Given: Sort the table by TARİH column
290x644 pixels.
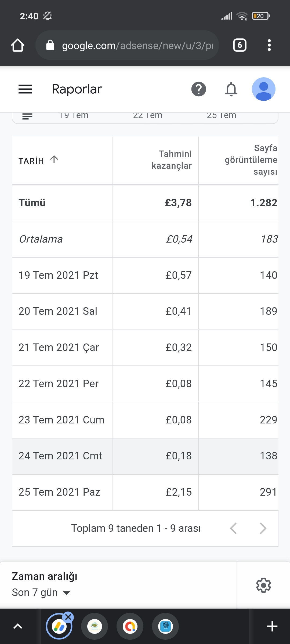Looking at the screenshot, I should (38, 160).
